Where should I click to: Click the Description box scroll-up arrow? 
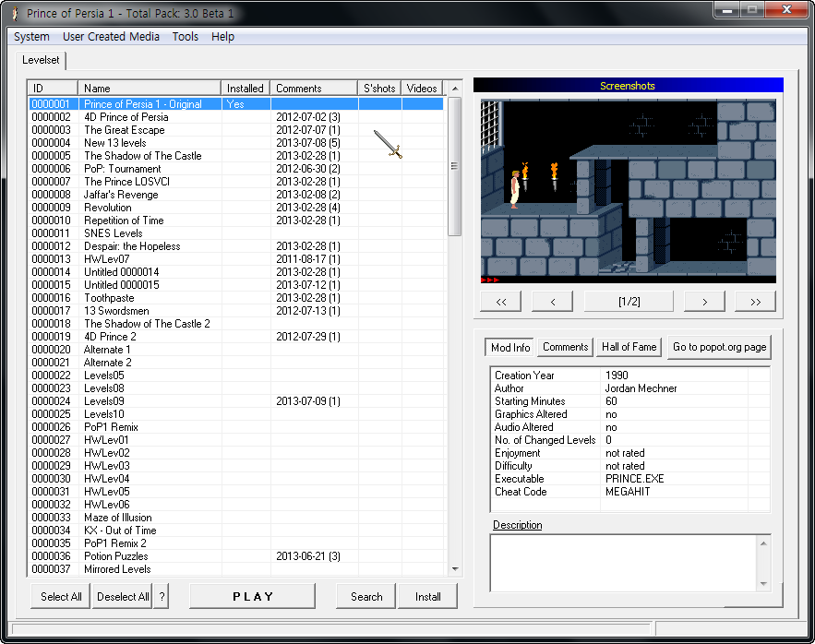click(x=763, y=543)
